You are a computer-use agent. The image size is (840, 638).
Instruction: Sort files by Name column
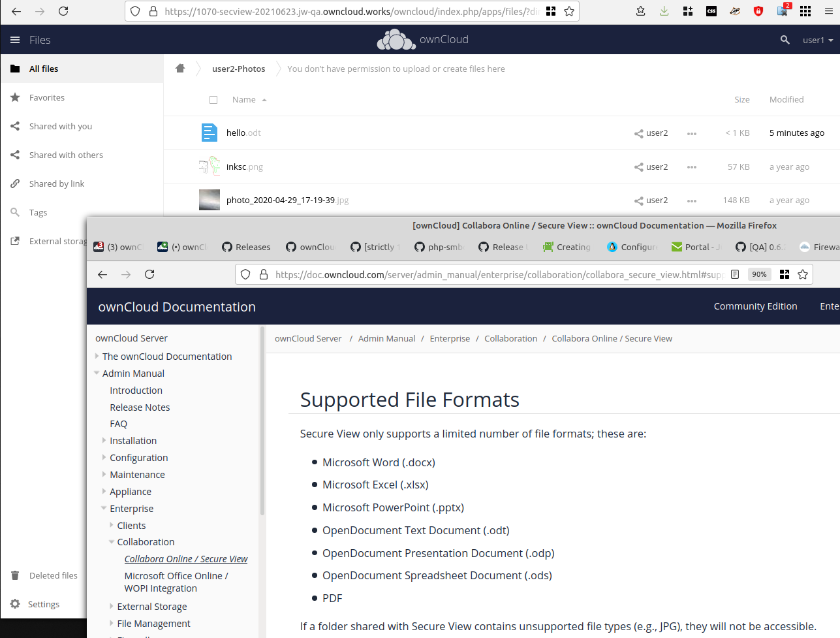pos(249,100)
